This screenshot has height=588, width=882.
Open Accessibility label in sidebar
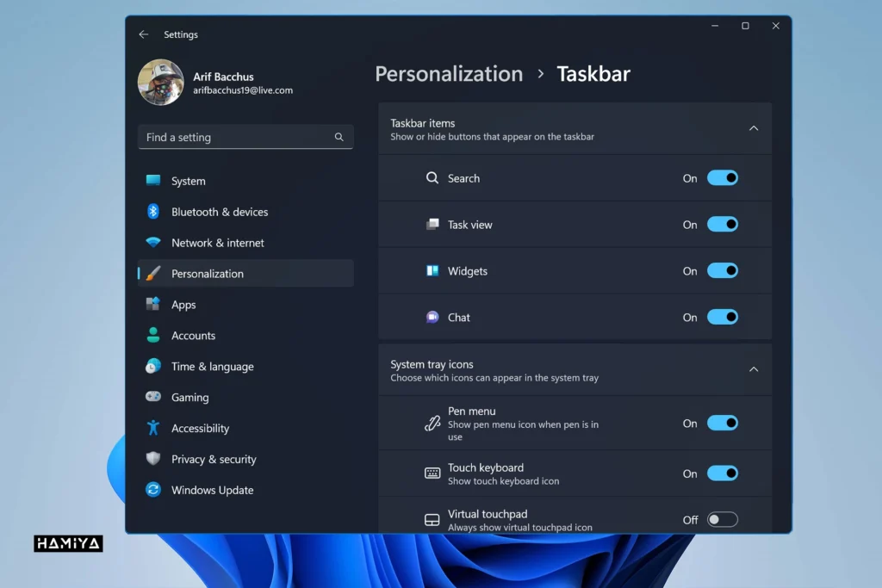coord(200,429)
